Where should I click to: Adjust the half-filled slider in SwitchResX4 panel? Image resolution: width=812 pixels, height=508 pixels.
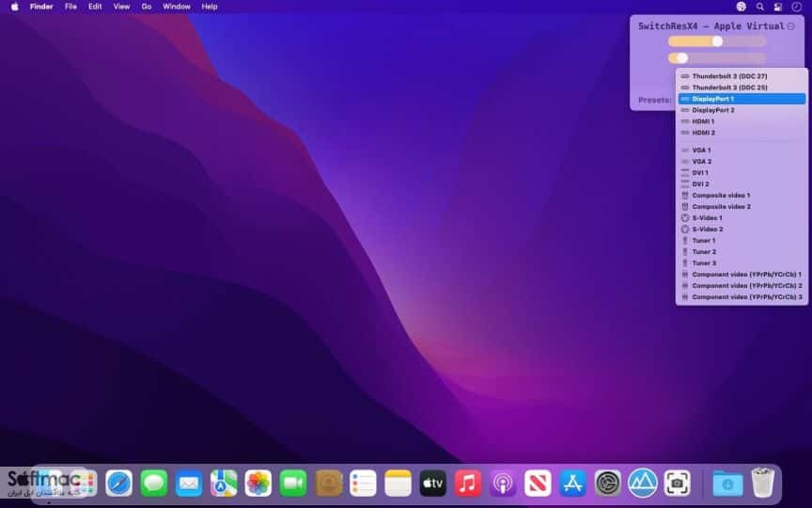point(717,41)
